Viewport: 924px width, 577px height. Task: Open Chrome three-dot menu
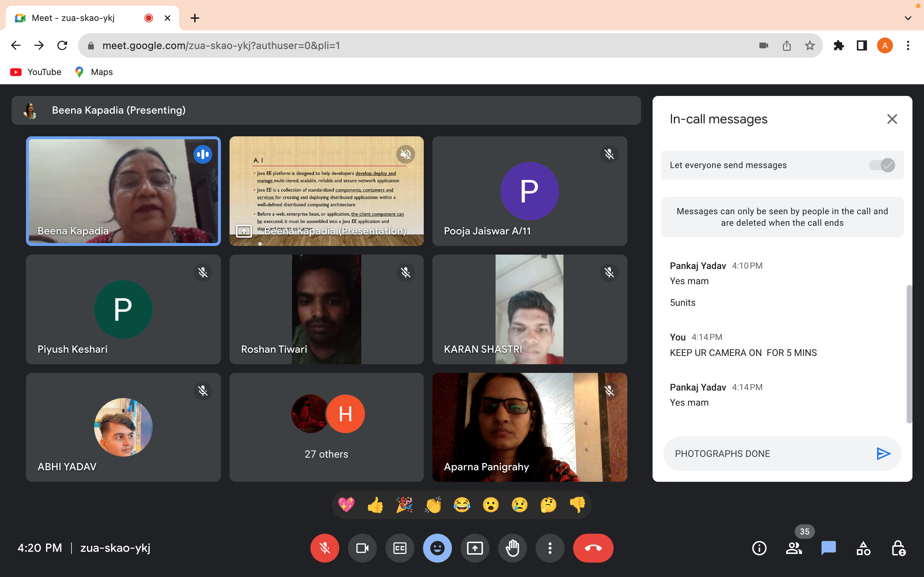pos(908,46)
